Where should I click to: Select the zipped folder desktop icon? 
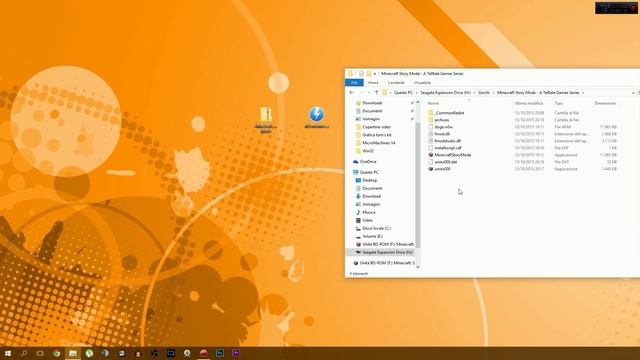point(266,119)
